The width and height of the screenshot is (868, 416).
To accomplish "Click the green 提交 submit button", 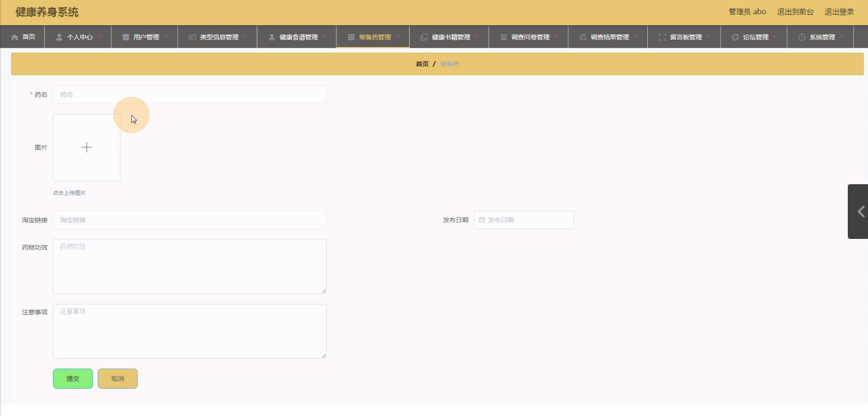I will click(x=73, y=379).
